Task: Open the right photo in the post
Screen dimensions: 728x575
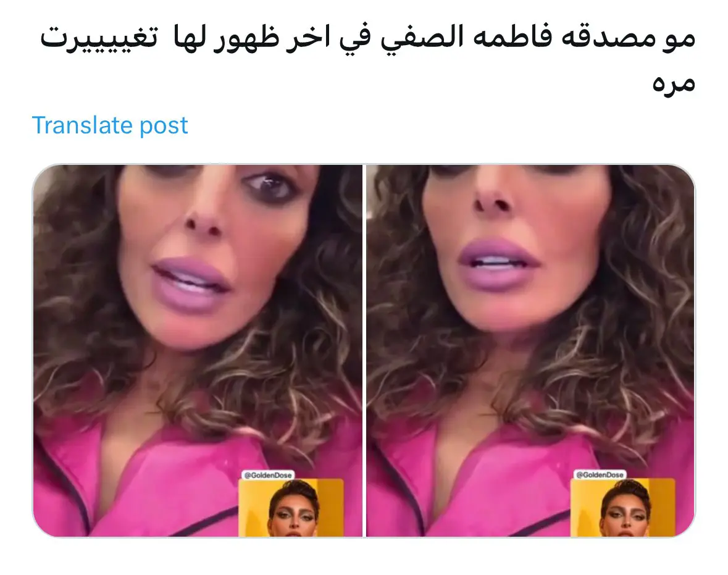Action: (530, 351)
